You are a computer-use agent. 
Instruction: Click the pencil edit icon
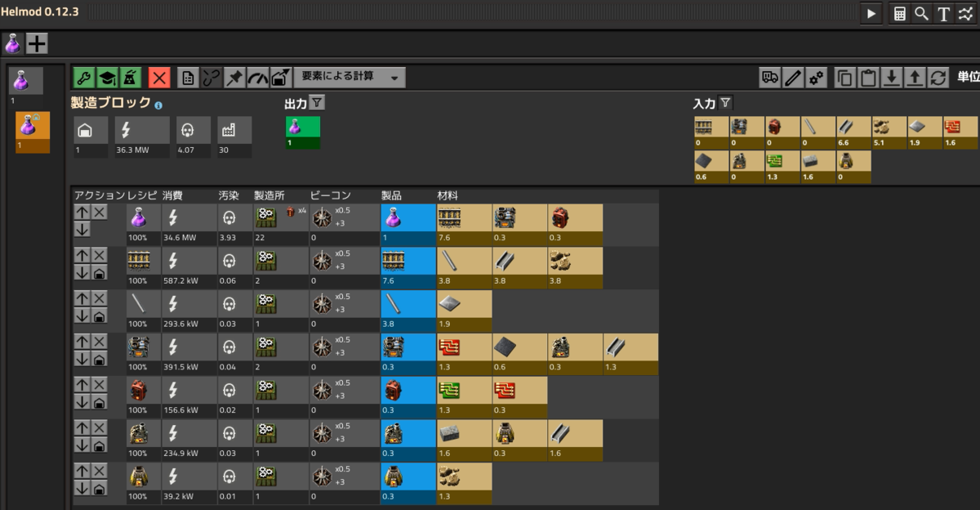[x=793, y=78]
